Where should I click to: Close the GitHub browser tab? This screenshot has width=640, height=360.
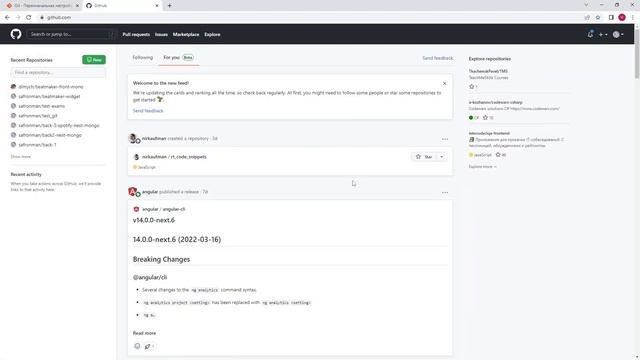coord(157,6)
